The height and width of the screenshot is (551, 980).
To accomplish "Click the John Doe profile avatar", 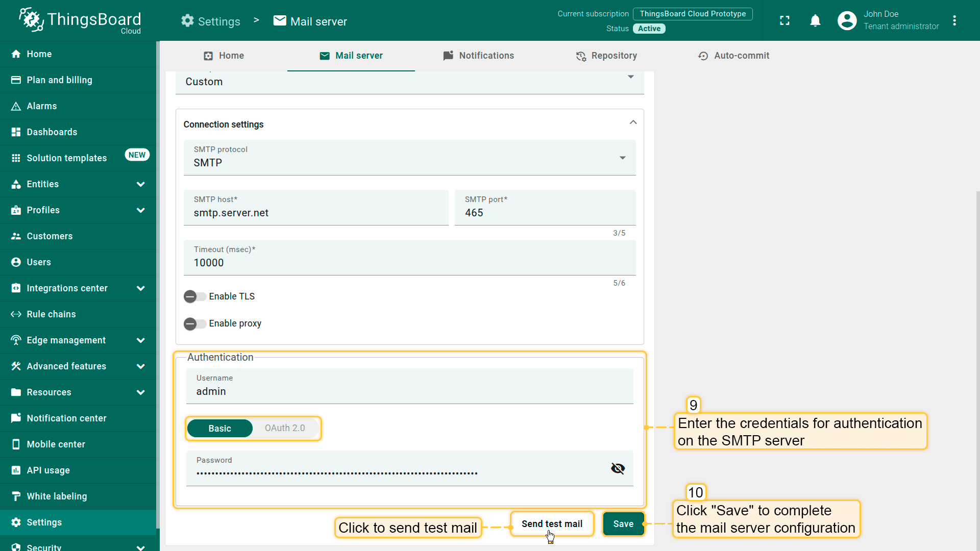I will click(847, 20).
